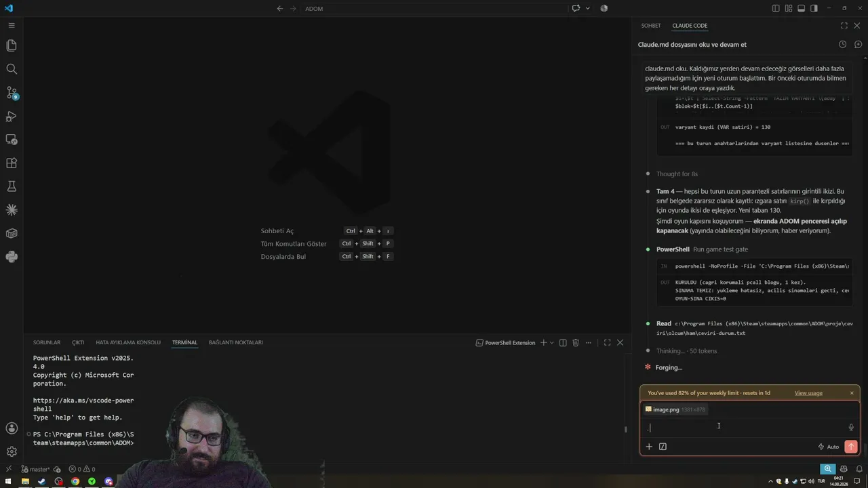
Task: Click the image.png attachment chip
Action: pos(675,409)
